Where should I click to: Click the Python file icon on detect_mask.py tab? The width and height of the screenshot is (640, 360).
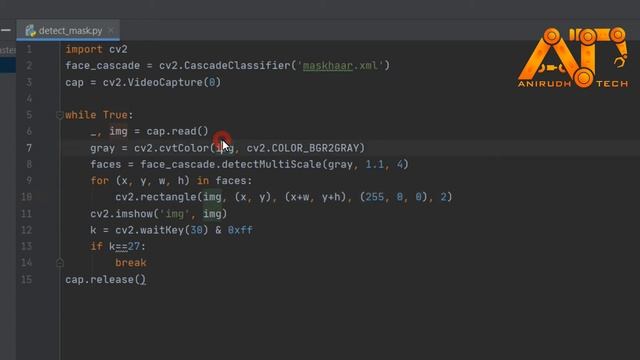pyautogui.click(x=30, y=31)
